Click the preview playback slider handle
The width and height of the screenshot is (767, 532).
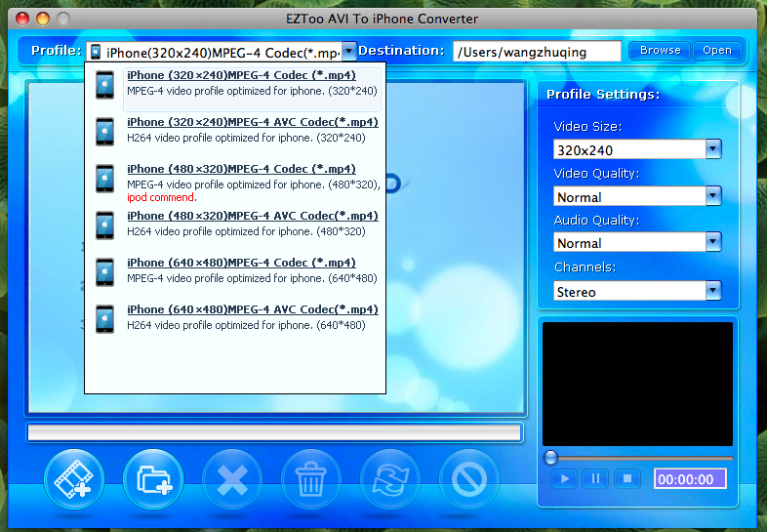tap(551, 457)
